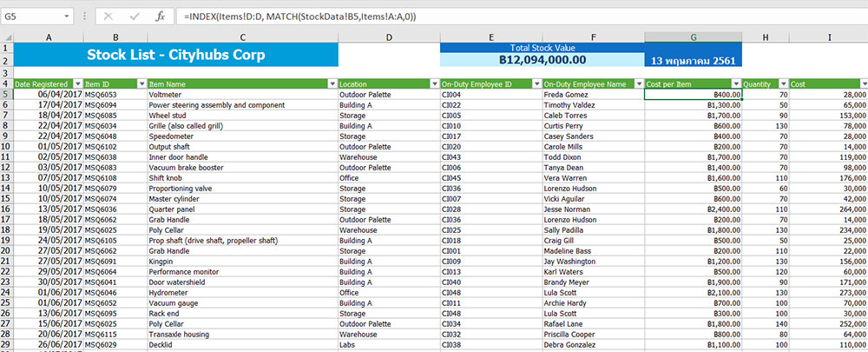Click the CI043 employee ID cell

pyautogui.click(x=491, y=156)
